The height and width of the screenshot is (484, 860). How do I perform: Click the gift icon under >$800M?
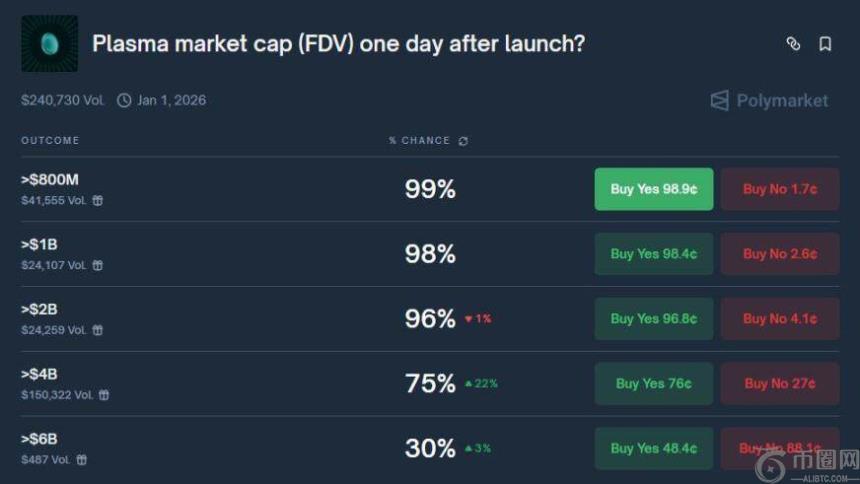coord(97,200)
